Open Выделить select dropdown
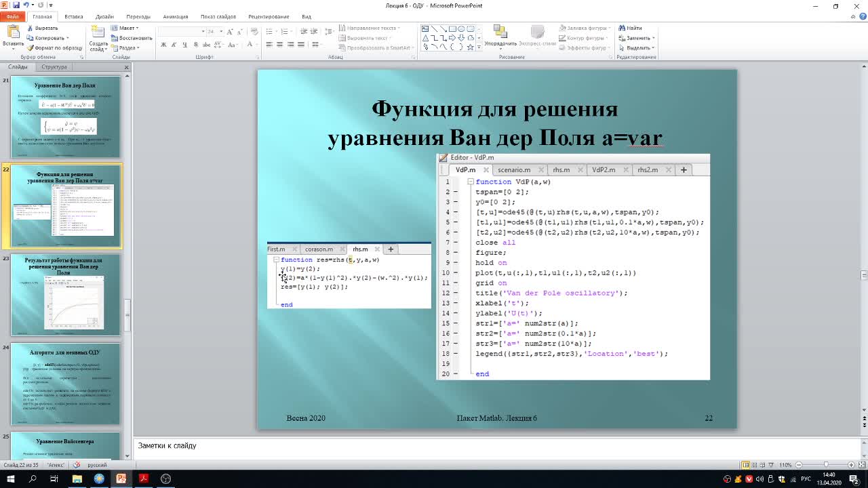This screenshot has height=488, width=868. pos(636,48)
